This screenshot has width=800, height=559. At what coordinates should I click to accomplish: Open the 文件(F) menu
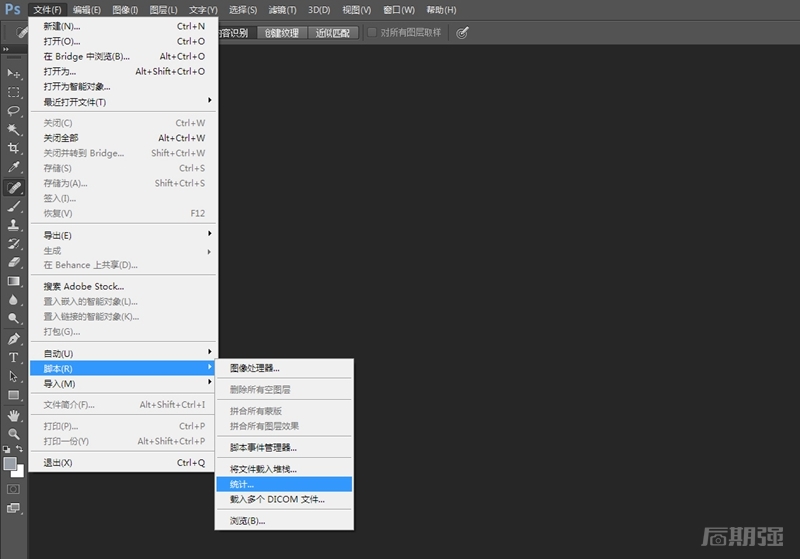point(47,10)
